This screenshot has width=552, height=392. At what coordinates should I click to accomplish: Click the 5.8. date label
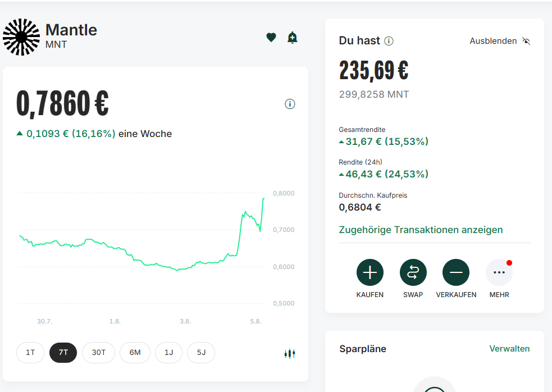coord(256,321)
